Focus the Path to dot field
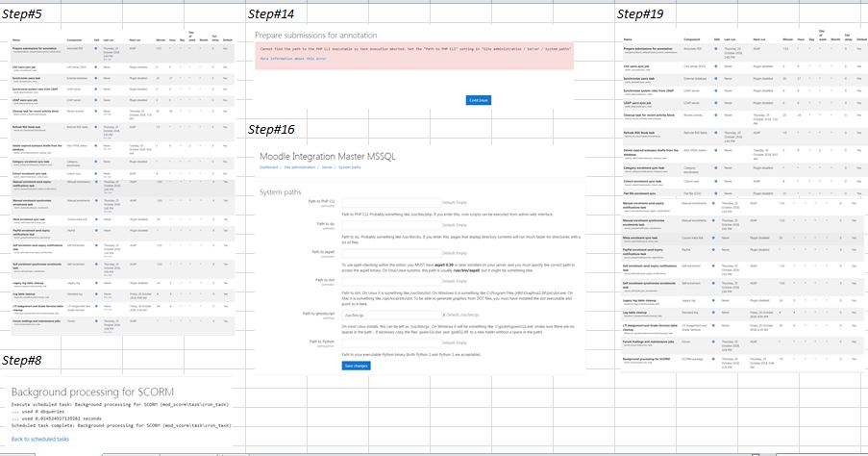 point(391,282)
